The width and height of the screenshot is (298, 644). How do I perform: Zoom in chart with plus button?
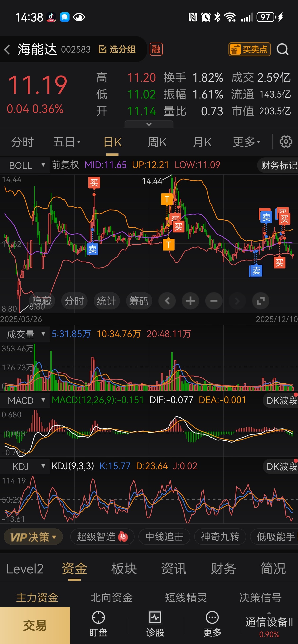point(190,301)
